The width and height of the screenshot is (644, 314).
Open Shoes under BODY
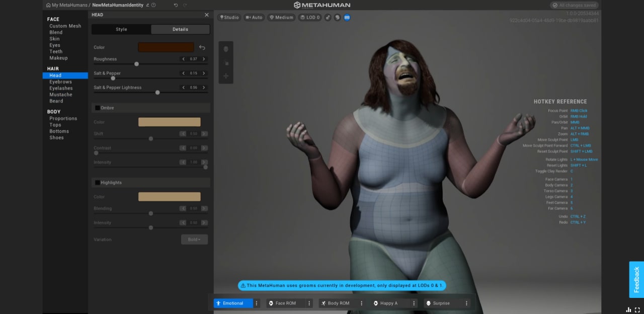pyautogui.click(x=56, y=137)
